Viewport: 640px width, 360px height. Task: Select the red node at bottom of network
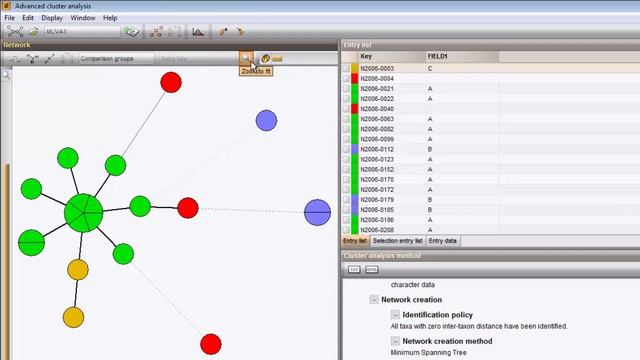[211, 344]
